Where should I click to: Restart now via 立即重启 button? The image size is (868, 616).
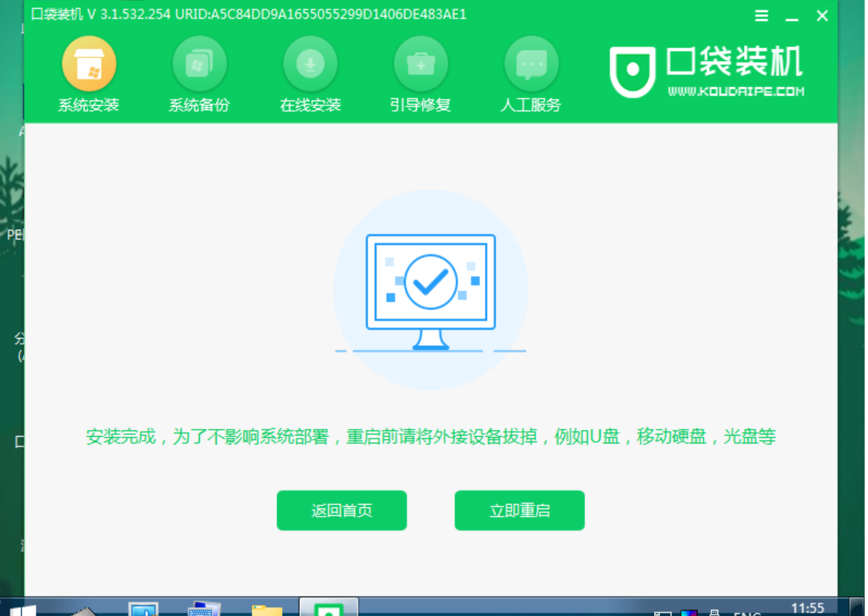519,510
